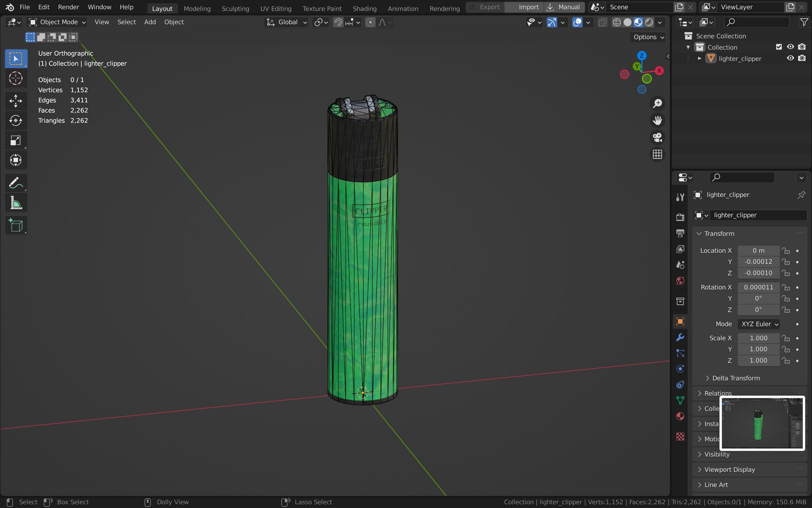Toggle the camera view icon
This screenshot has height=508, width=812.
coord(657,137)
